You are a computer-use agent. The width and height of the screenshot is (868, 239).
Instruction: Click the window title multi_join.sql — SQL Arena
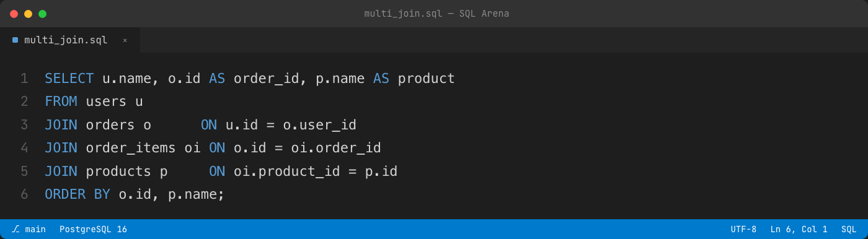(x=436, y=14)
